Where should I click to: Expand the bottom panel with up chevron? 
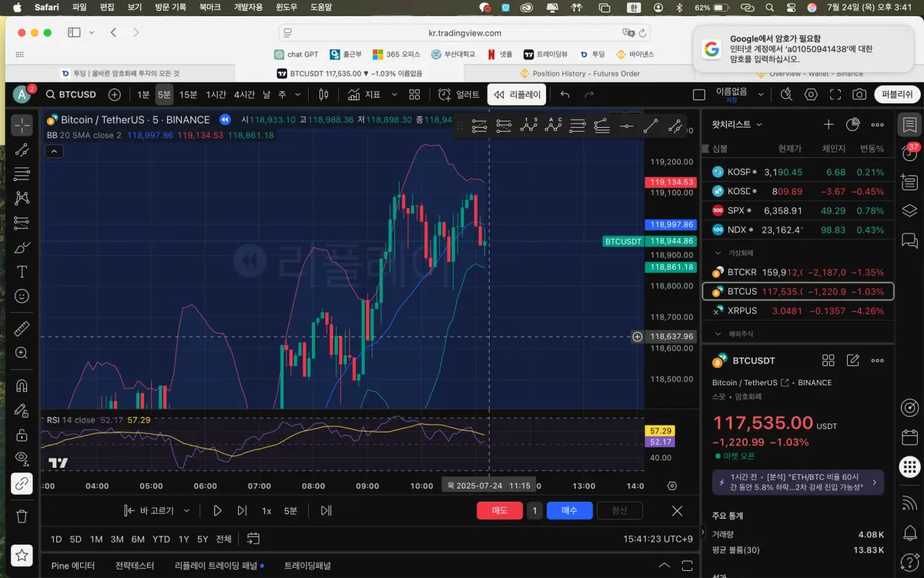coord(665,566)
